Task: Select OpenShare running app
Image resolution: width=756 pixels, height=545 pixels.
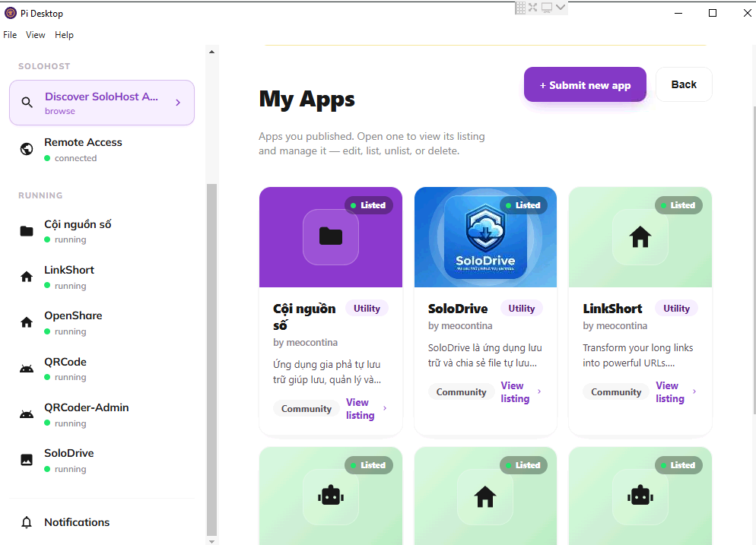Action: (x=102, y=323)
